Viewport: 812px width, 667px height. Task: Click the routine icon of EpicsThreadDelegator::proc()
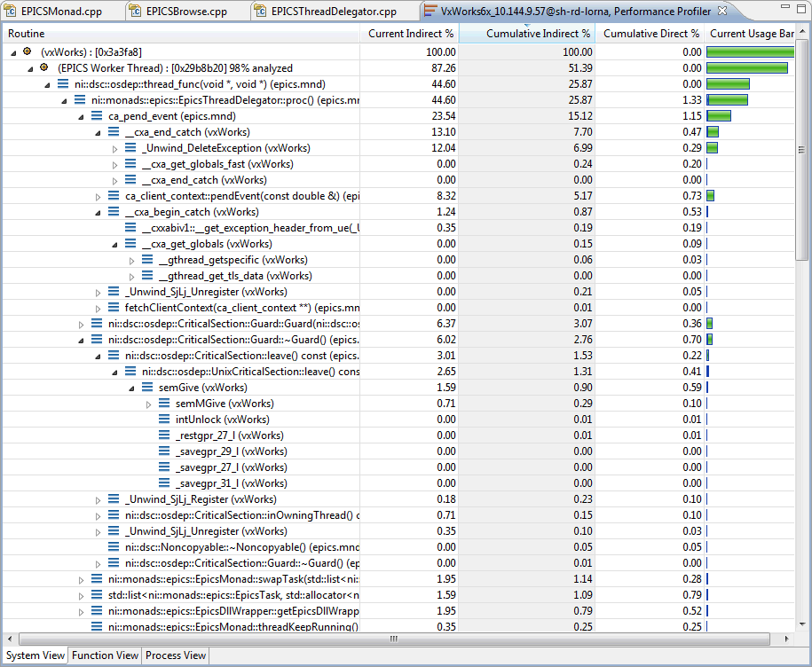click(80, 100)
